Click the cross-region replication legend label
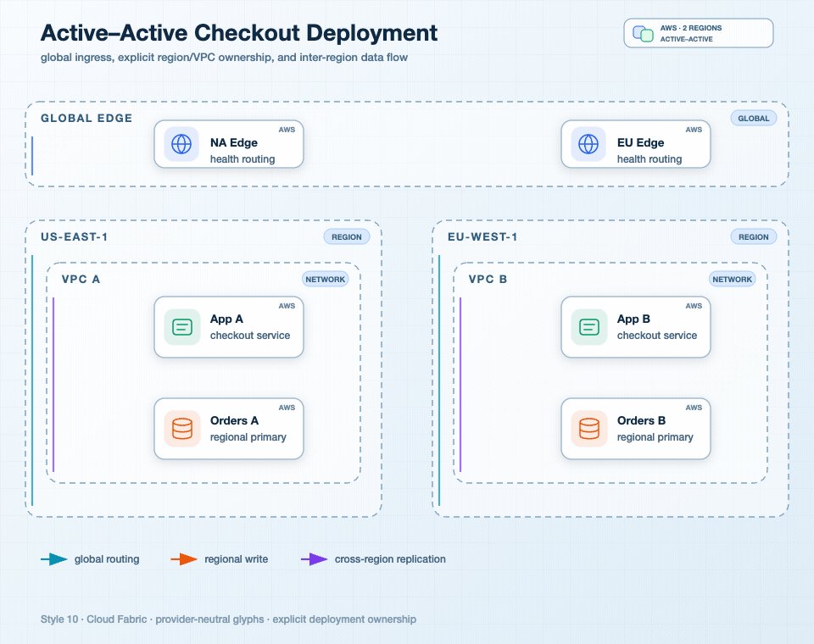Image resolution: width=814 pixels, height=644 pixels. (390, 559)
